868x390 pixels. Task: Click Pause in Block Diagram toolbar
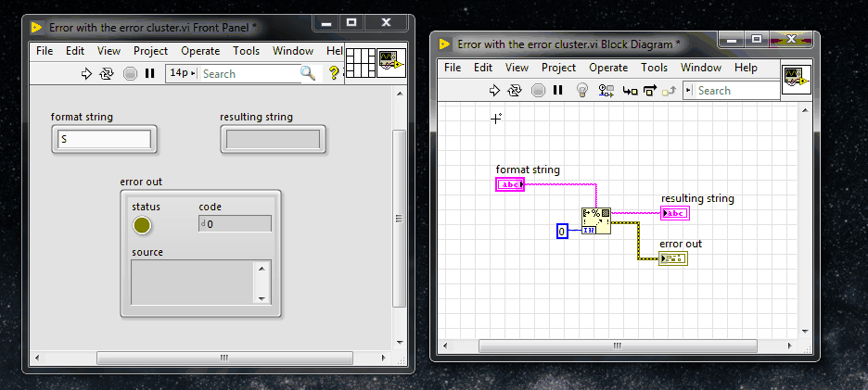[x=557, y=90]
